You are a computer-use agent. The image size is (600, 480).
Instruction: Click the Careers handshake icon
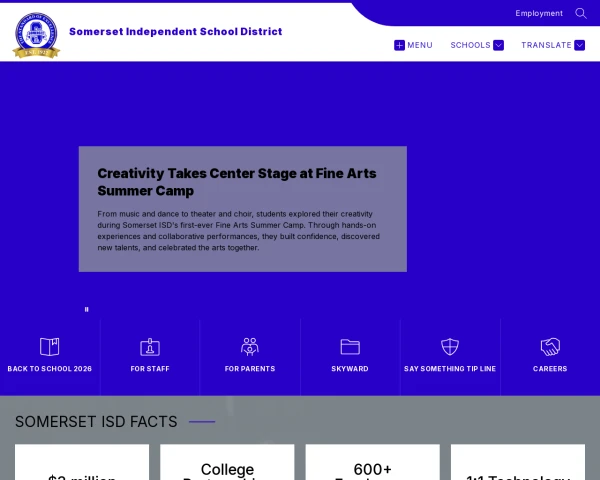pos(550,346)
